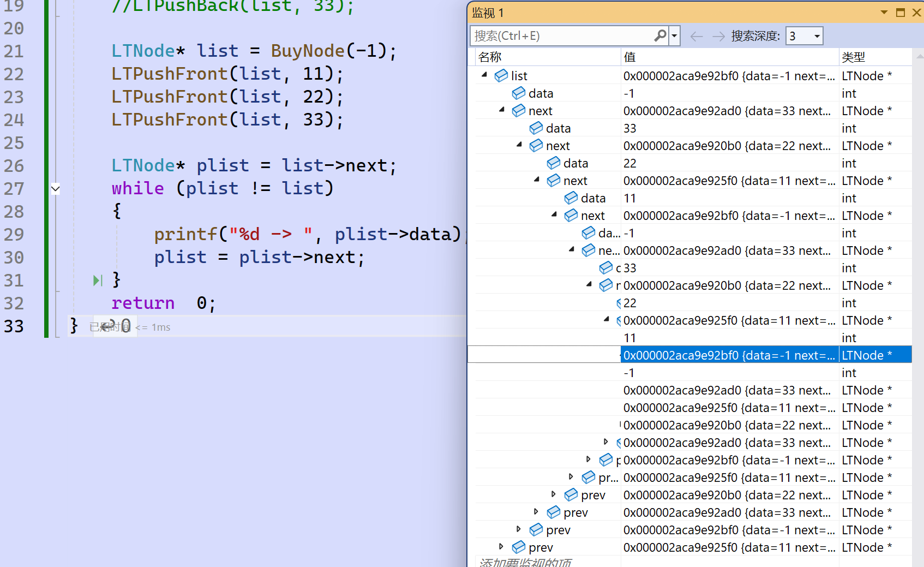Screen dimensions: 924x567
Task: Click the 名称 column header
Action: (548, 57)
